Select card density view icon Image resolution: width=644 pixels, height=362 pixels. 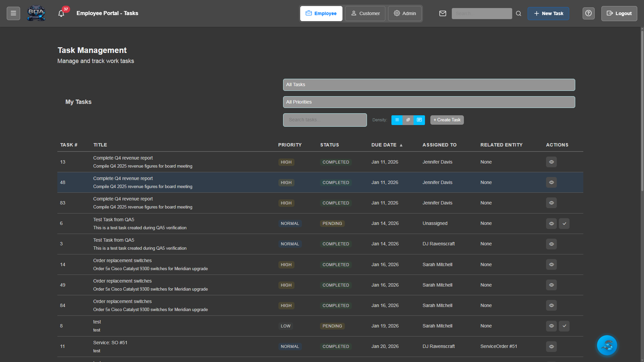[x=419, y=120]
